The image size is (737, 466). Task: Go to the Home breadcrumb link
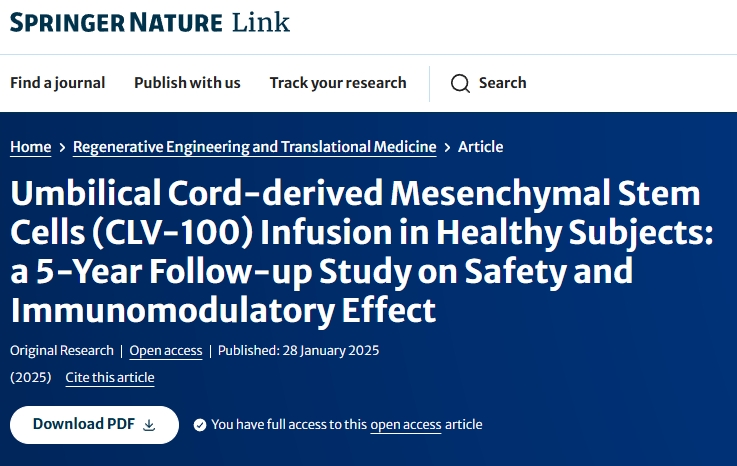pos(30,147)
